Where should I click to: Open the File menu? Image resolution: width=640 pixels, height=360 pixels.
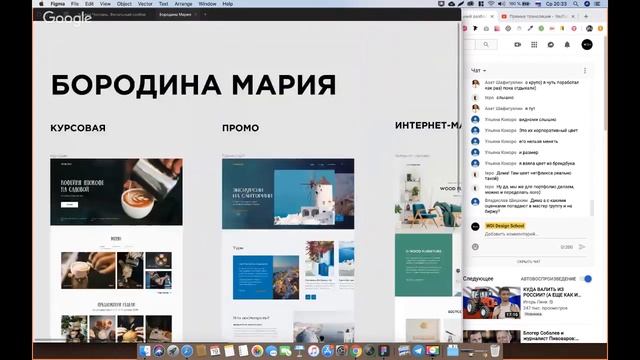(x=75, y=4)
